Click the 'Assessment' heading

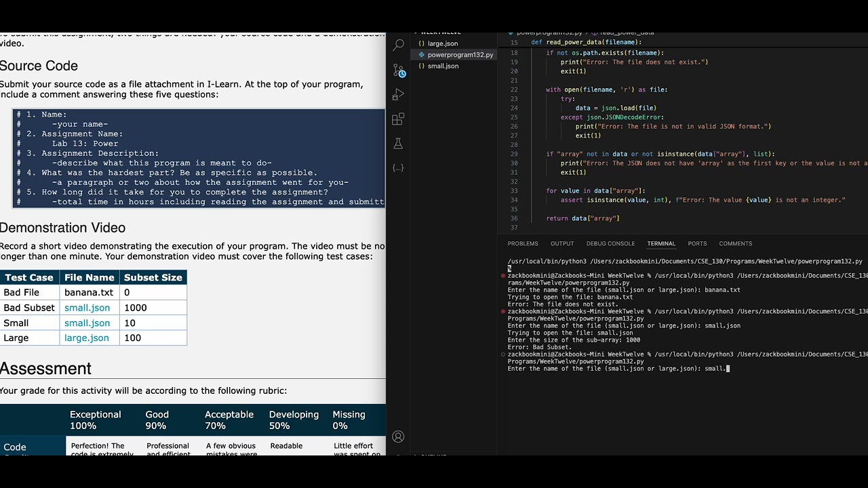[45, 369]
